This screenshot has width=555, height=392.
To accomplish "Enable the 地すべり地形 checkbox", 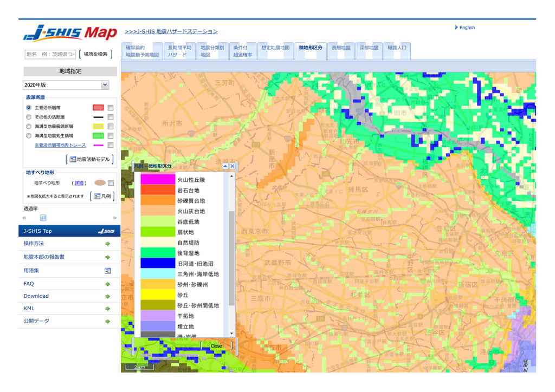I will [x=111, y=183].
